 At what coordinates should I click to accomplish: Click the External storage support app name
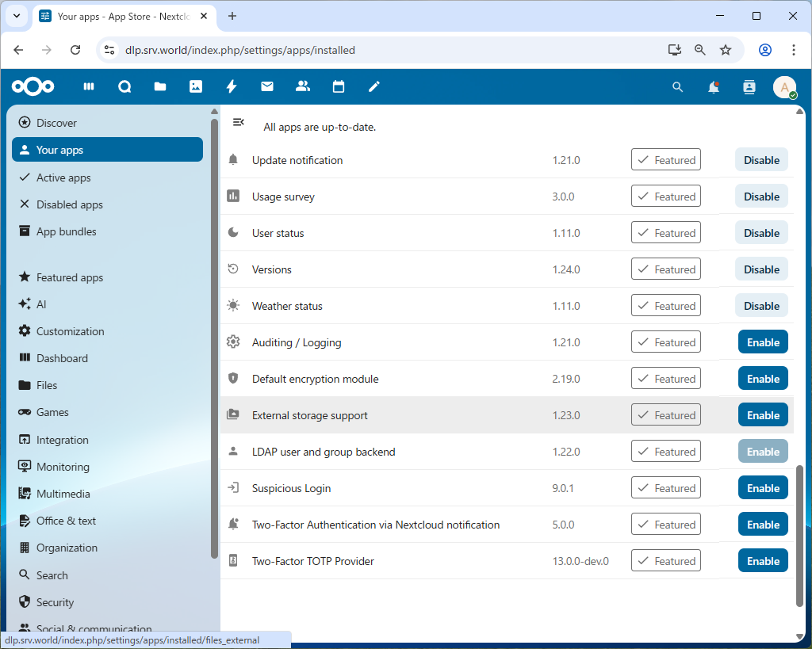[x=310, y=415]
